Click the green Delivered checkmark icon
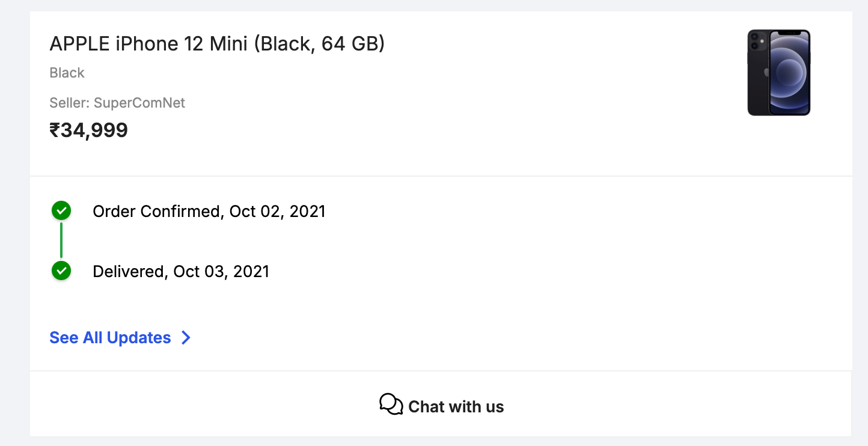868x446 pixels. click(61, 271)
